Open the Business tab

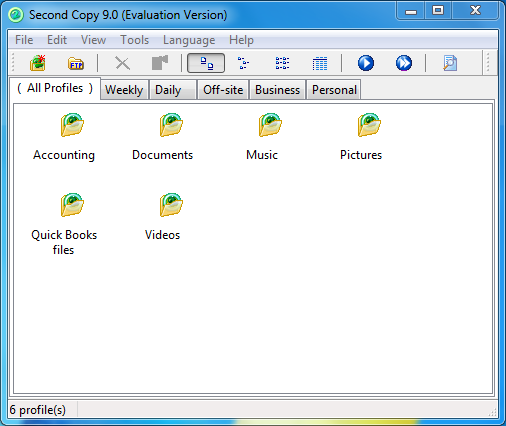coord(277,90)
